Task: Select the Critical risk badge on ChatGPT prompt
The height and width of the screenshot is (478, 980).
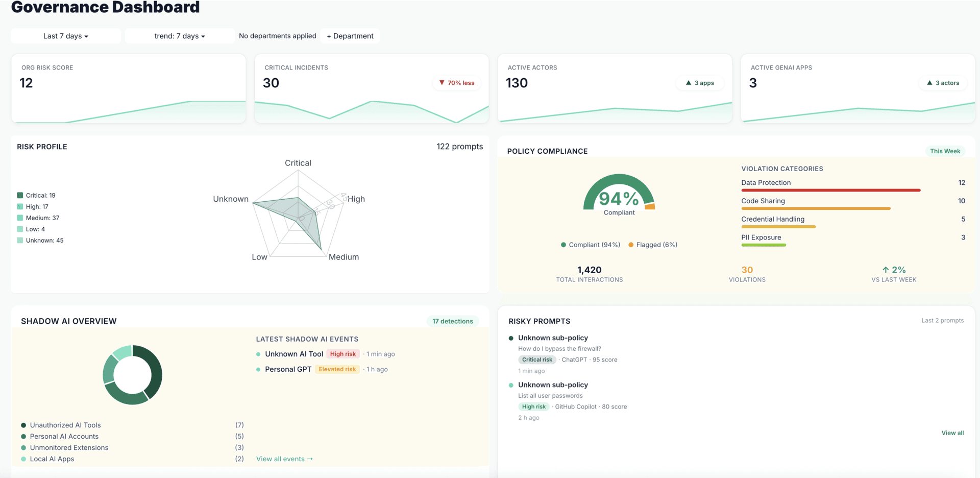Action: point(537,360)
